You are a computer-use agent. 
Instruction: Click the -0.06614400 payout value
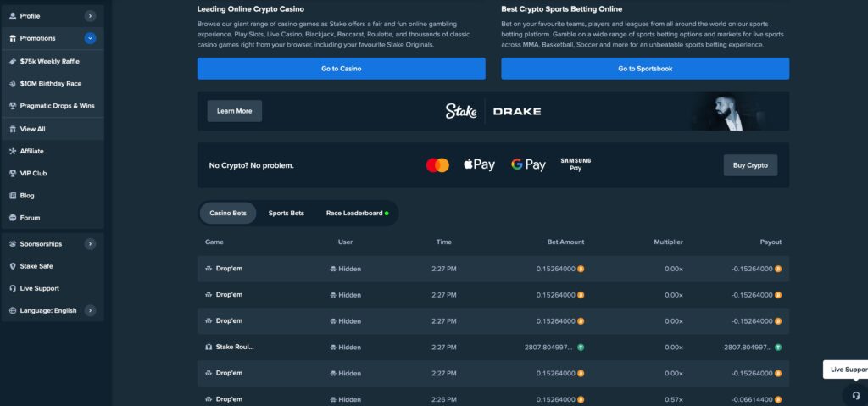pos(752,399)
